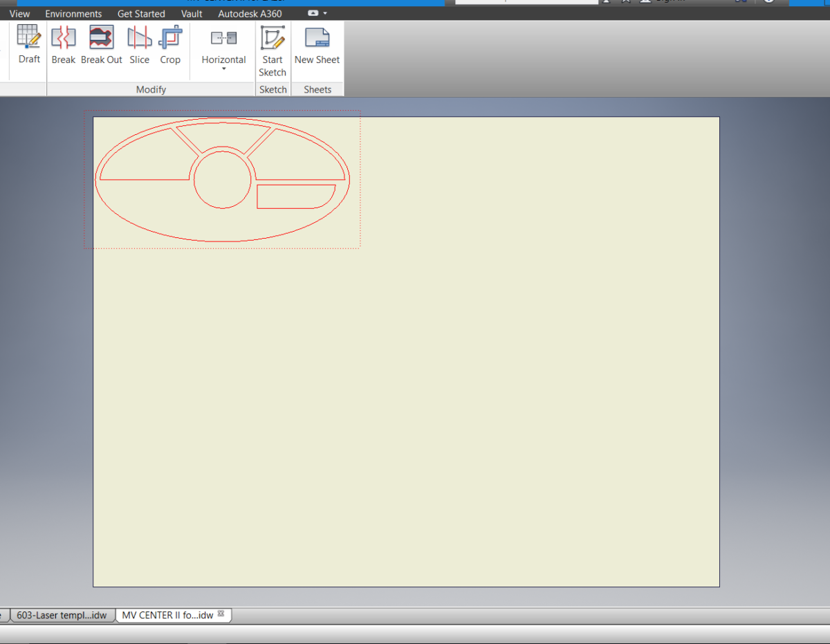Create a New Sheet
This screenshot has height=644, width=830.
317,44
